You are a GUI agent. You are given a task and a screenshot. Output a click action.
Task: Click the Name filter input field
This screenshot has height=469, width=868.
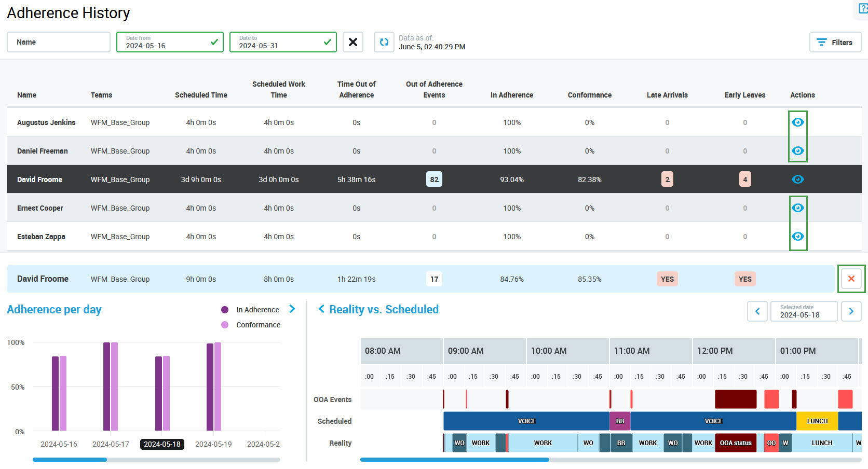click(x=58, y=42)
